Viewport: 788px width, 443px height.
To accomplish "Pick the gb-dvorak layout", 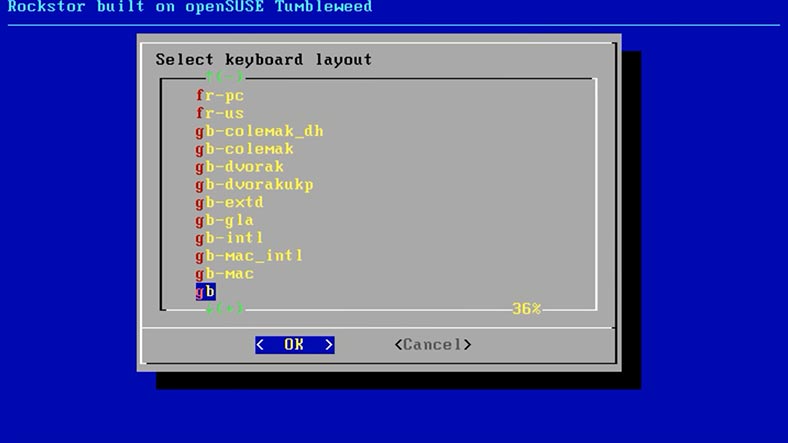I will (239, 167).
